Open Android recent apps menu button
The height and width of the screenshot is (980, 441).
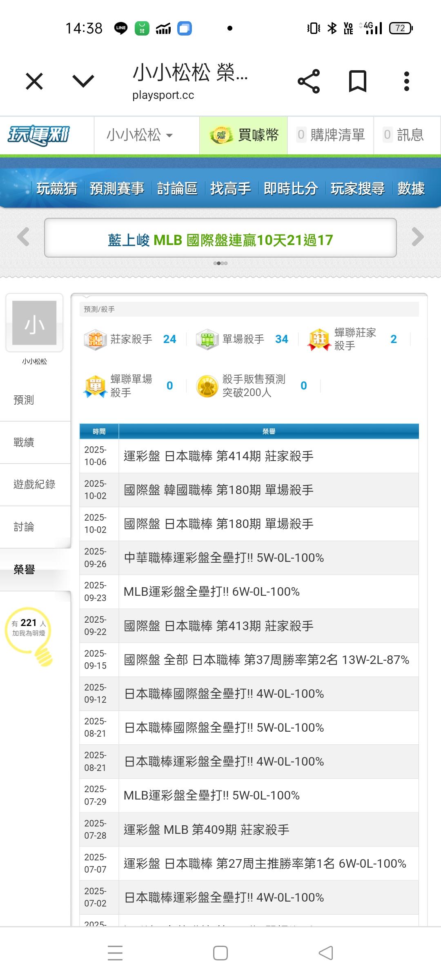click(115, 953)
